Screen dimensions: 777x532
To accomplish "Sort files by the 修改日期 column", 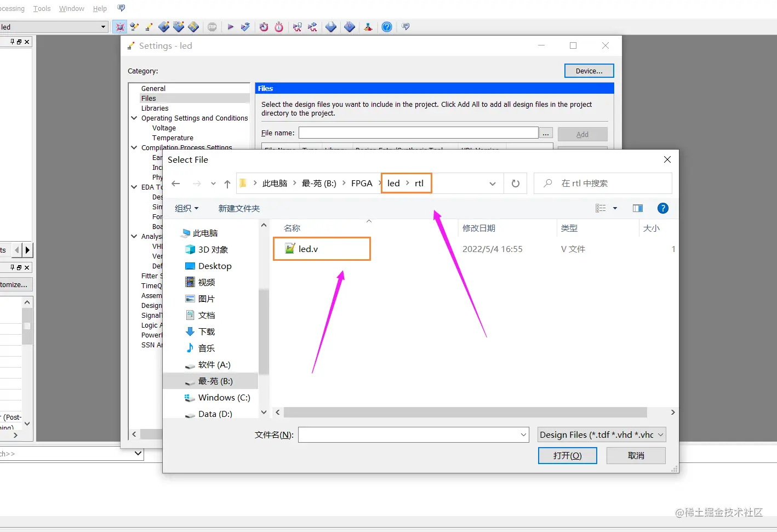I will click(479, 228).
